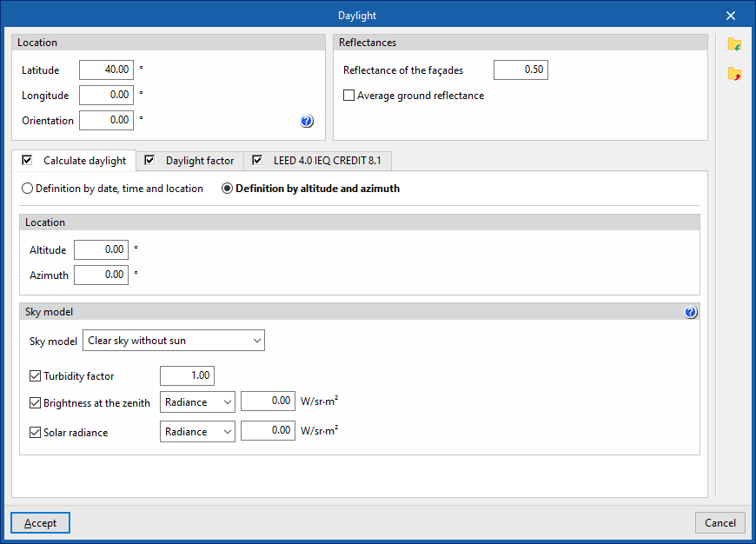Click Reflectance of the façades field
The height and width of the screenshot is (544, 756).
tap(521, 70)
